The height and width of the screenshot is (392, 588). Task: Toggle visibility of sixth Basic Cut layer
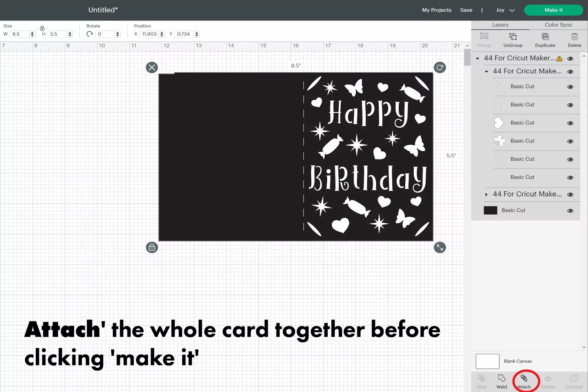(570, 177)
